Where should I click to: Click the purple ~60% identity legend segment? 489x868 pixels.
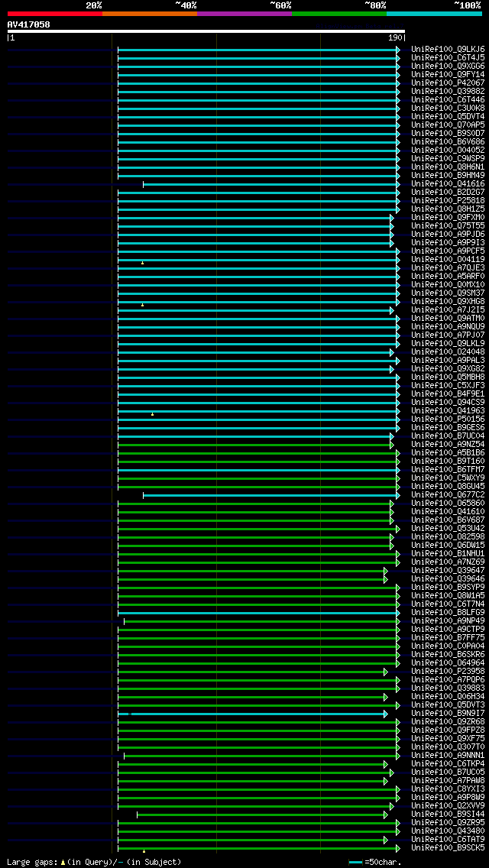pyautogui.click(x=244, y=13)
